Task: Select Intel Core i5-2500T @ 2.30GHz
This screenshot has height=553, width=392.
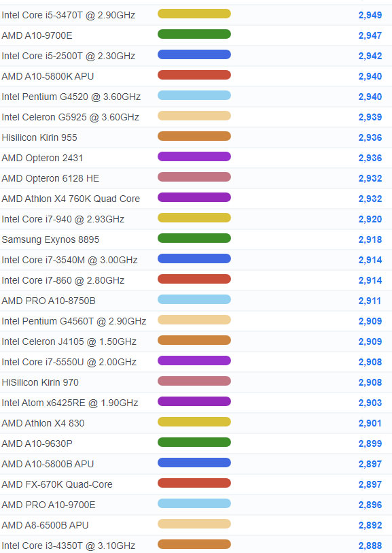Action: tap(69, 56)
